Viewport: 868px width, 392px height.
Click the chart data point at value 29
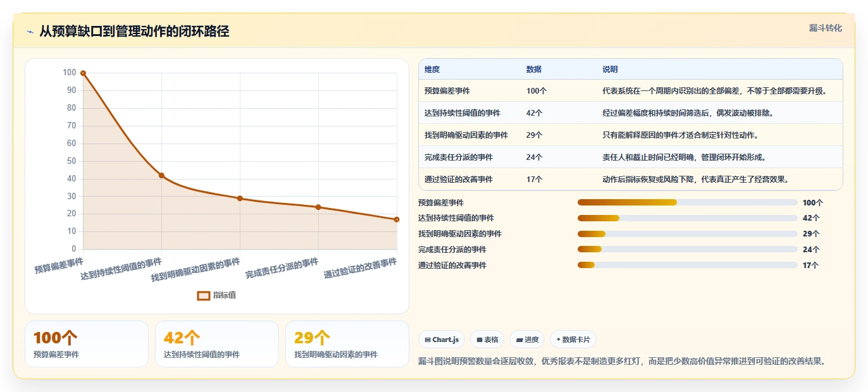point(240,199)
